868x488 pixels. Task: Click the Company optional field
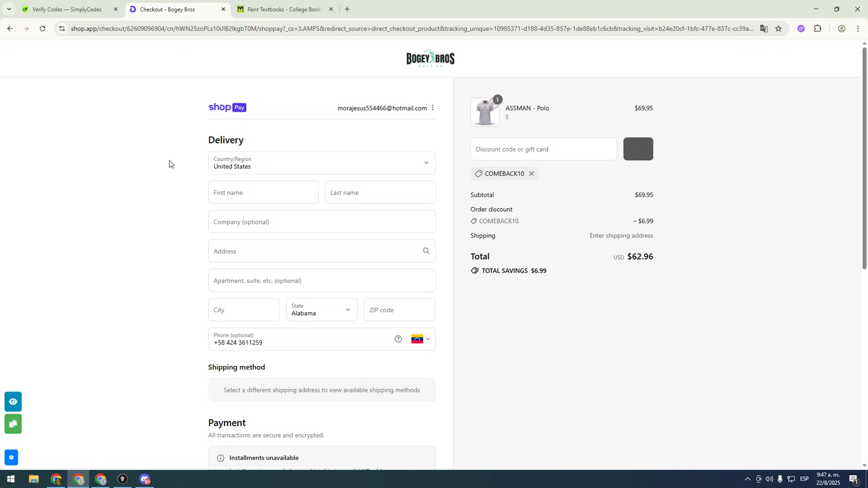pyautogui.click(x=322, y=222)
